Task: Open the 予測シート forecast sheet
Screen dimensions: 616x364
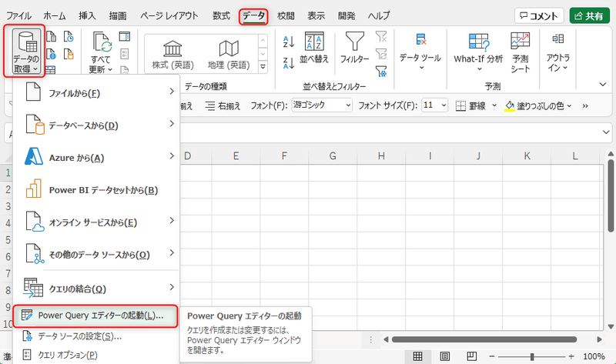Action: [521, 52]
